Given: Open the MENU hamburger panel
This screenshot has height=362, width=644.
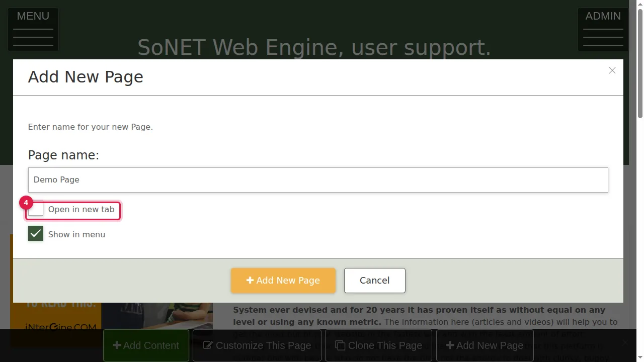Looking at the screenshot, I should [x=33, y=29].
